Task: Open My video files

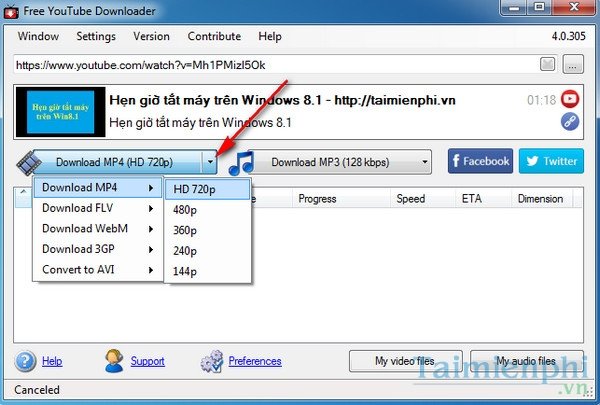Action: [406, 361]
